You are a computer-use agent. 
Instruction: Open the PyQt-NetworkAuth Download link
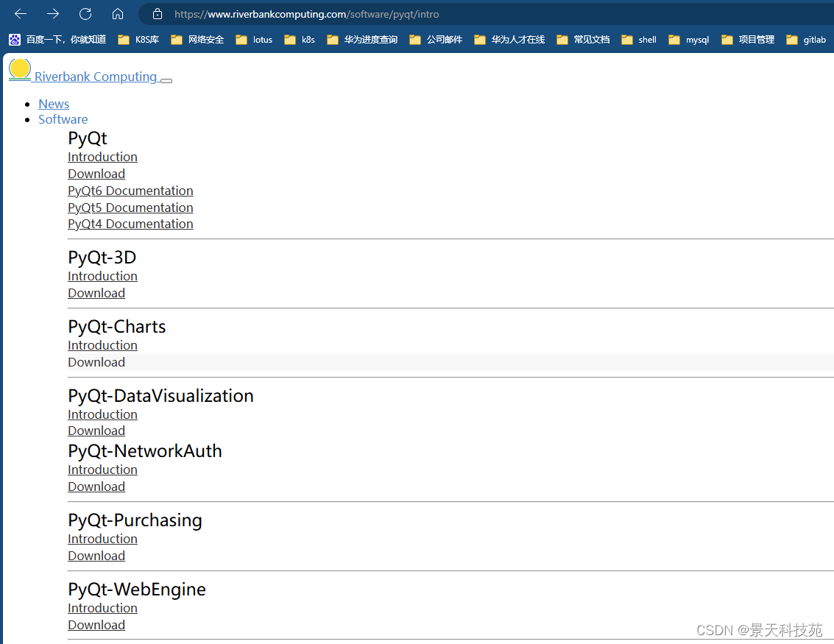96,486
